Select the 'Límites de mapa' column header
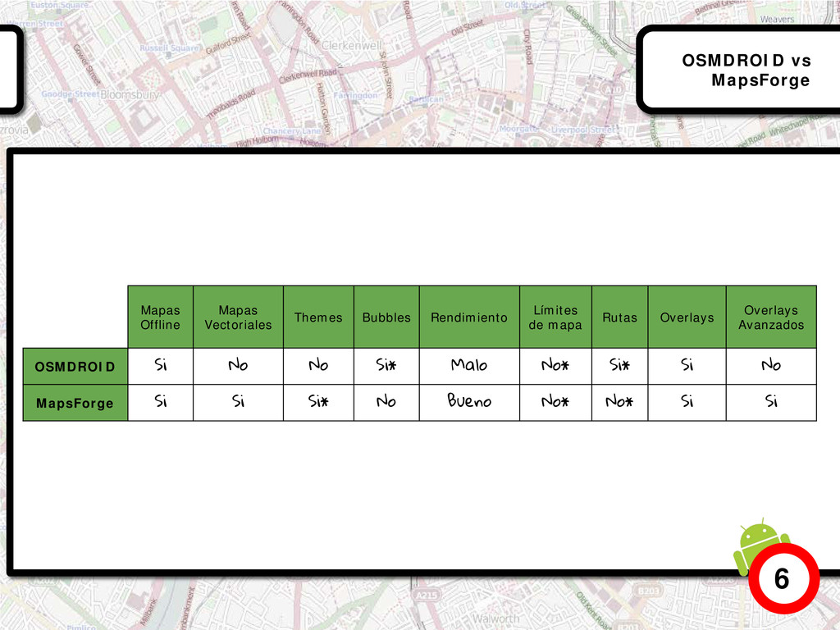The height and width of the screenshot is (630, 840). 555,317
